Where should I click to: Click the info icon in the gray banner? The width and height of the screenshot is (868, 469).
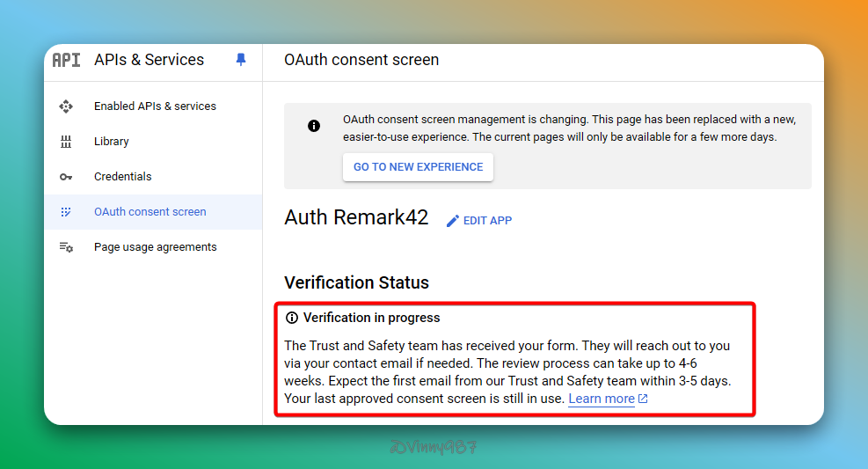(x=314, y=126)
